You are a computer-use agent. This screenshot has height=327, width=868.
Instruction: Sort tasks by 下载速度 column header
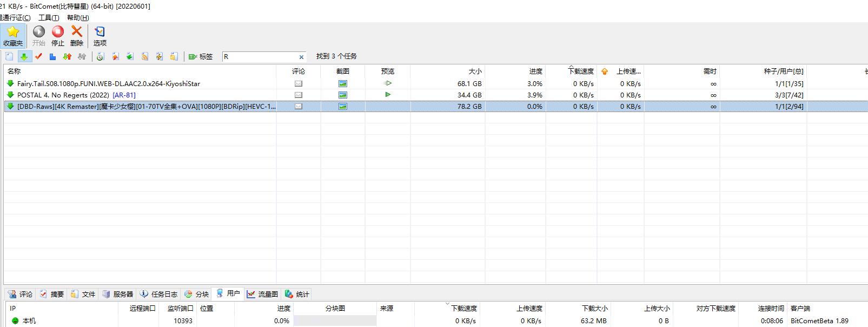coord(571,71)
